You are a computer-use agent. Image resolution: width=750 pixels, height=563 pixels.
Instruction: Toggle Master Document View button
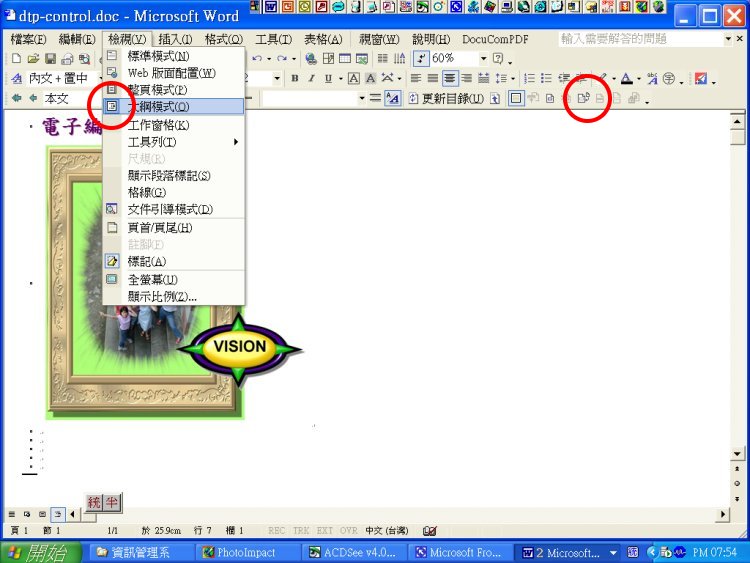pos(516,99)
